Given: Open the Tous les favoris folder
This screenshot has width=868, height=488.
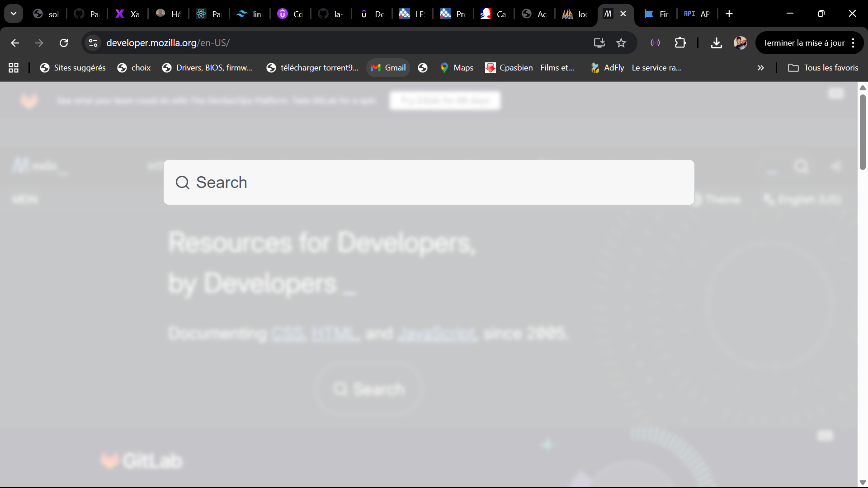Looking at the screenshot, I should [x=823, y=68].
